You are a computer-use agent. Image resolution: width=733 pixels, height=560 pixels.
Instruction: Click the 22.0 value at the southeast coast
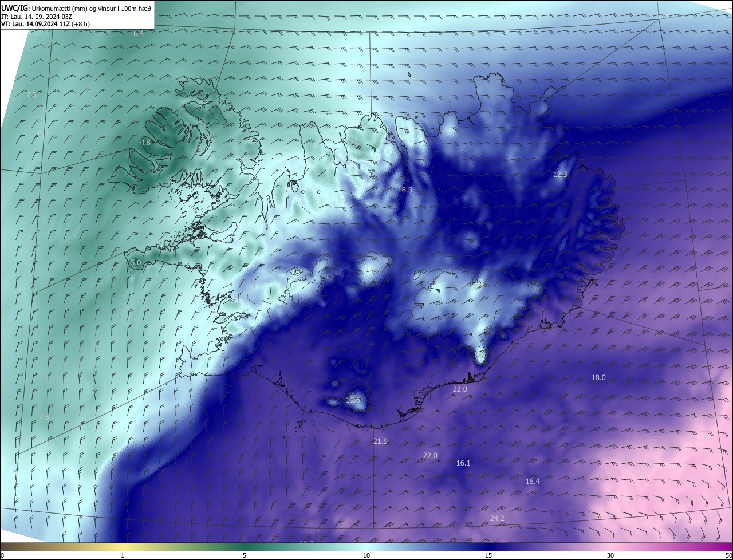[460, 389]
